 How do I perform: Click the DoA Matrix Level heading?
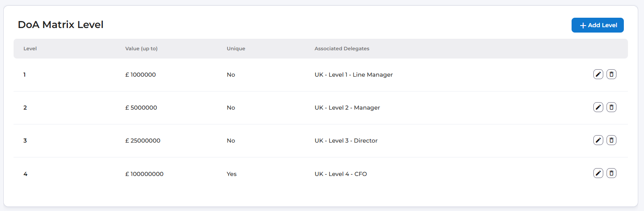[60, 25]
